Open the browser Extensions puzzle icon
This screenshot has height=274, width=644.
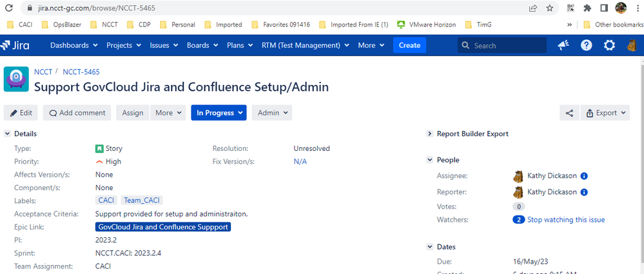click(x=587, y=8)
